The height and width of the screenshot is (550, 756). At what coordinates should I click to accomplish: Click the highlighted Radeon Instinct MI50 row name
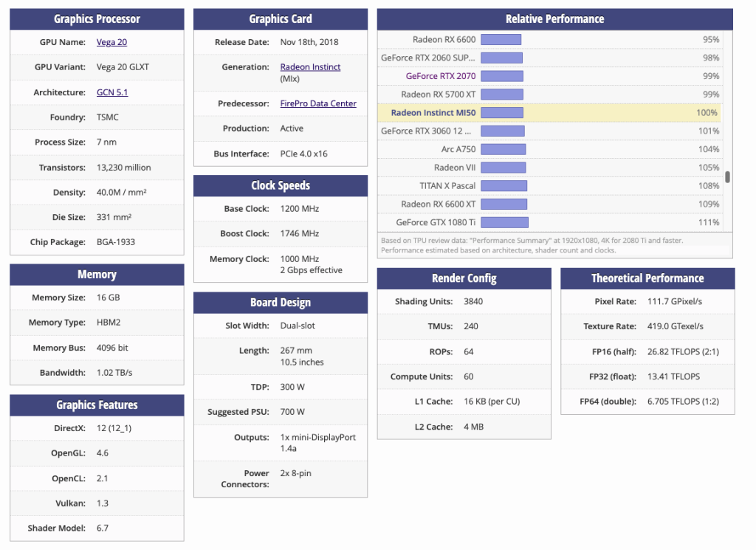433,113
